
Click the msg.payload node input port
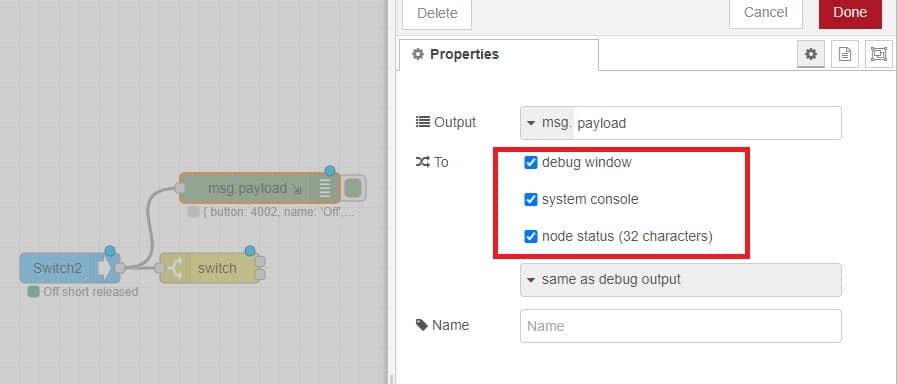pyautogui.click(x=179, y=188)
